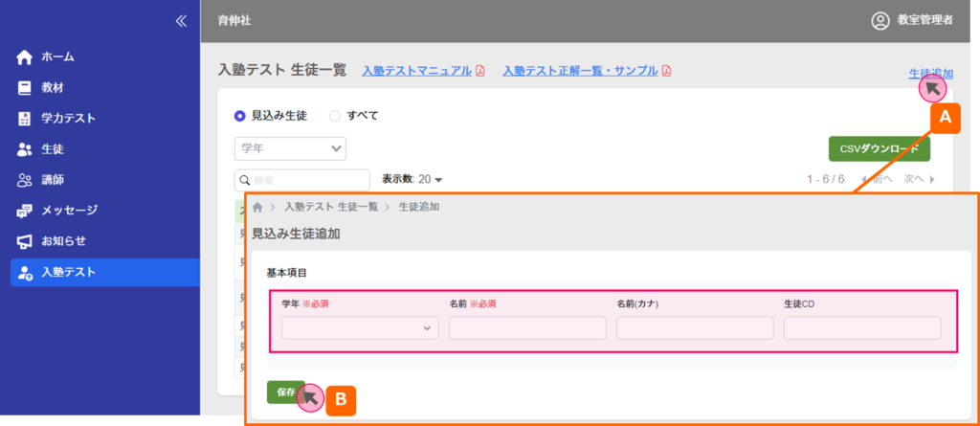Select the 見込み生徒 radio button
Image resolution: width=980 pixels, height=426 pixels.
240,116
